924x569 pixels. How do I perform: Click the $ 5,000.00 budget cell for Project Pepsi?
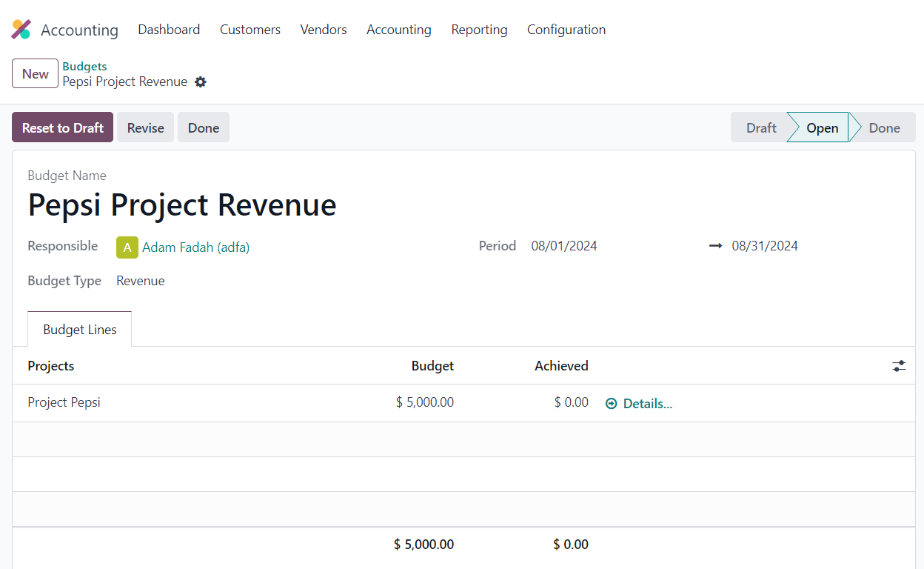coord(425,402)
